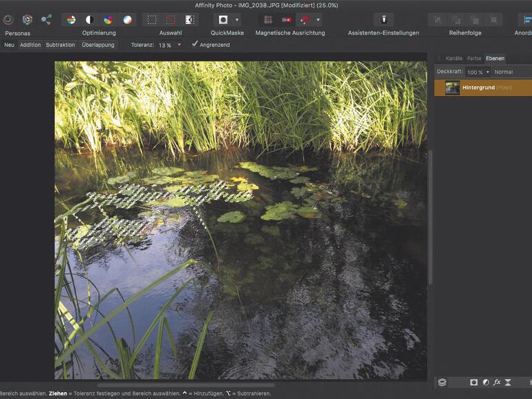This screenshot has height=399, width=532.
Task: Click the Anordnen alignment icon
Action: pos(526,19)
